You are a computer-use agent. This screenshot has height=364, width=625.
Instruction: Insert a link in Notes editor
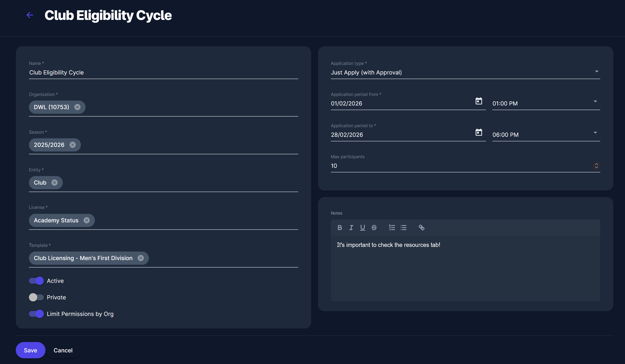421,228
